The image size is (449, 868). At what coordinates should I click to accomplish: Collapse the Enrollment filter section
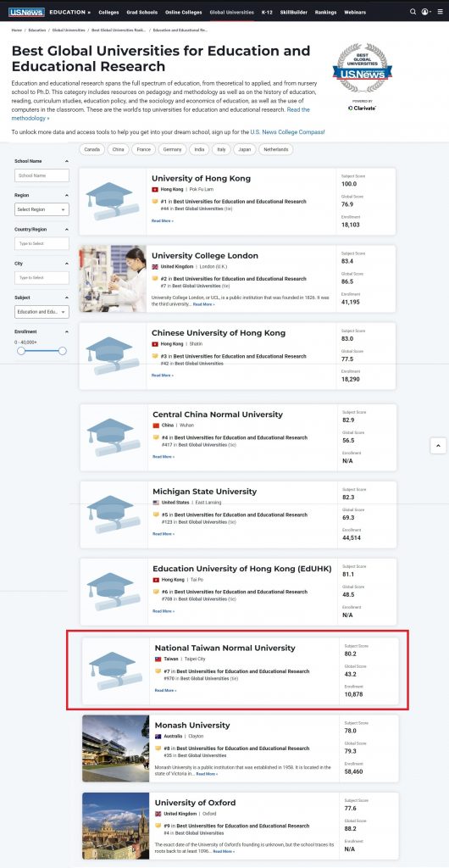(x=67, y=331)
